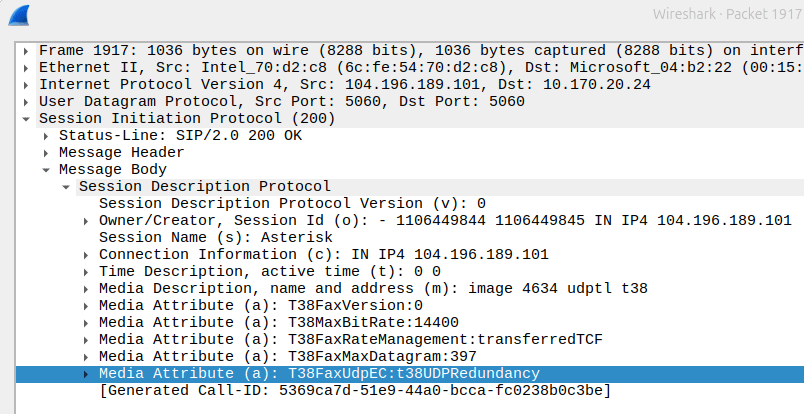Expand the highlighted T38FaxUdpEC attribute arrow
Viewport: 804px width, 414px height.
(x=86, y=374)
